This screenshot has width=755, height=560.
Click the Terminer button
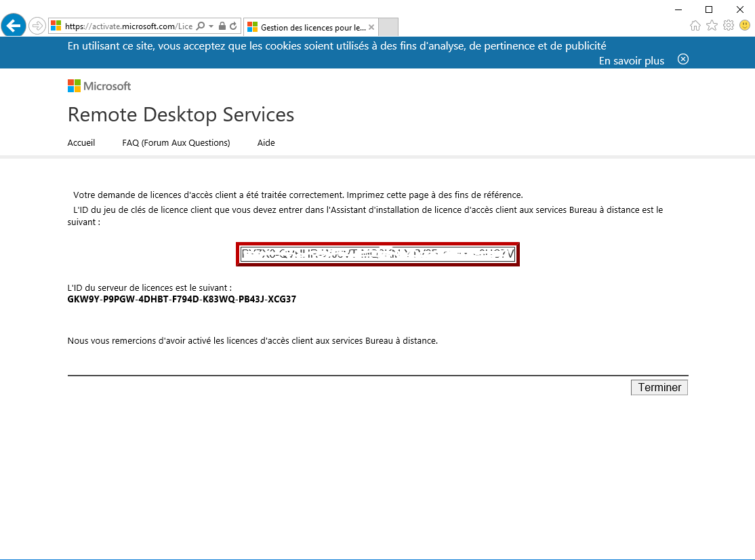click(659, 388)
